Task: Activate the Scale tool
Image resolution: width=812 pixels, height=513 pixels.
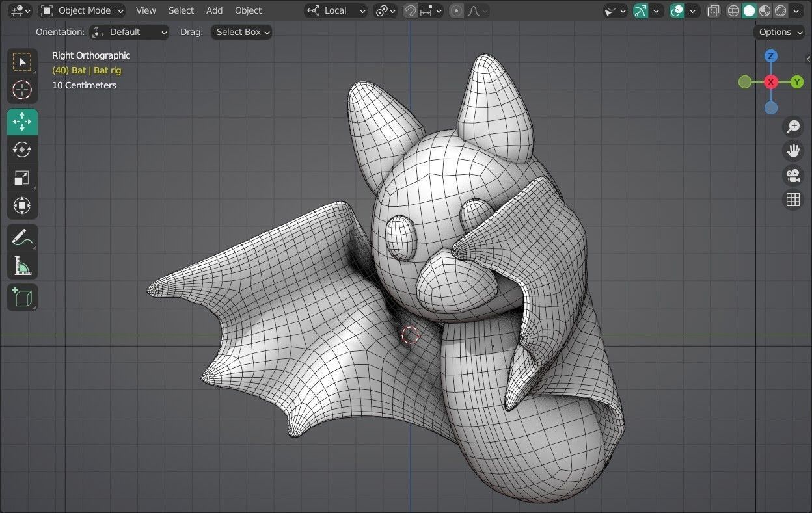Action: [x=22, y=178]
